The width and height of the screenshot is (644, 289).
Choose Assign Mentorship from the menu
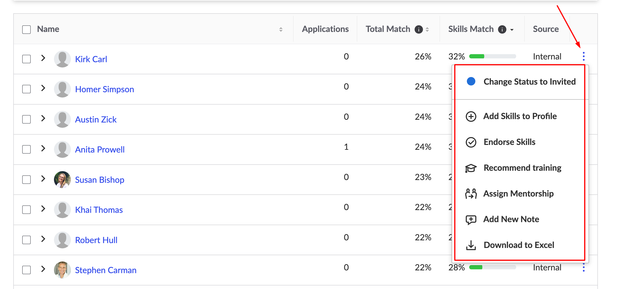(x=518, y=194)
